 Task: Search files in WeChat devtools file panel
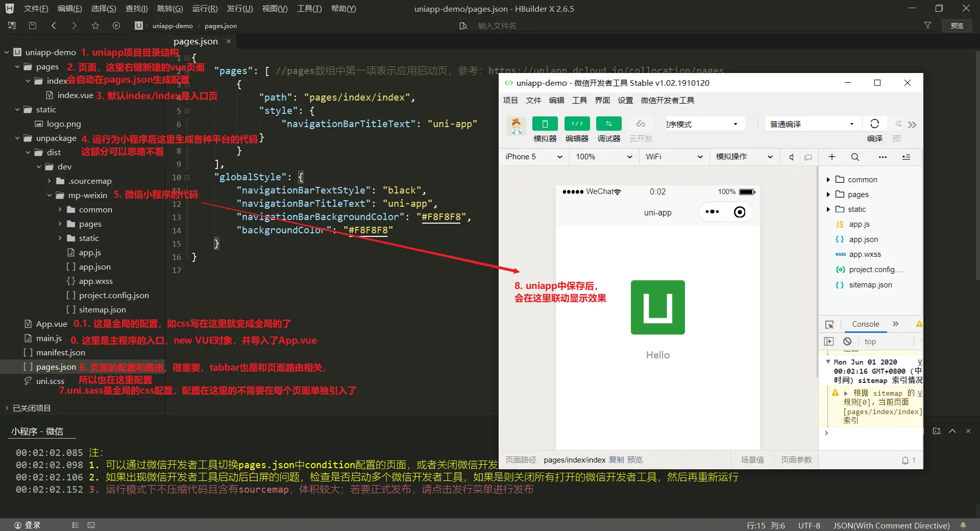pyautogui.click(x=855, y=157)
